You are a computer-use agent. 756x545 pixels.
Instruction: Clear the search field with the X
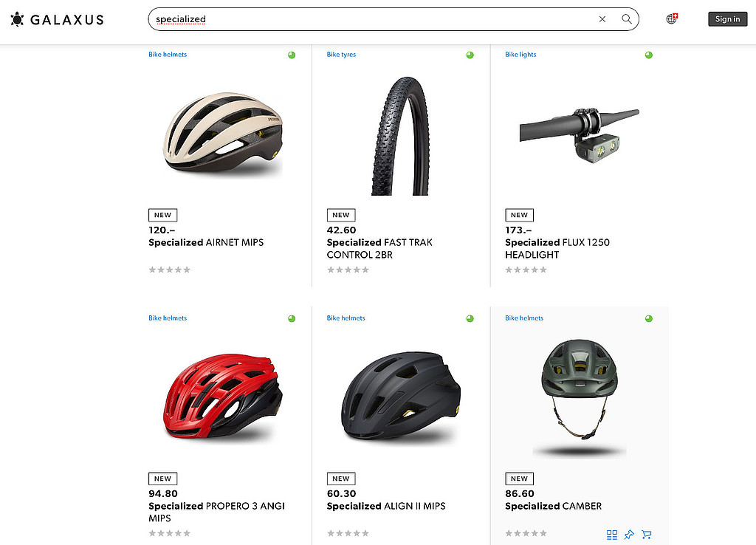tap(602, 19)
